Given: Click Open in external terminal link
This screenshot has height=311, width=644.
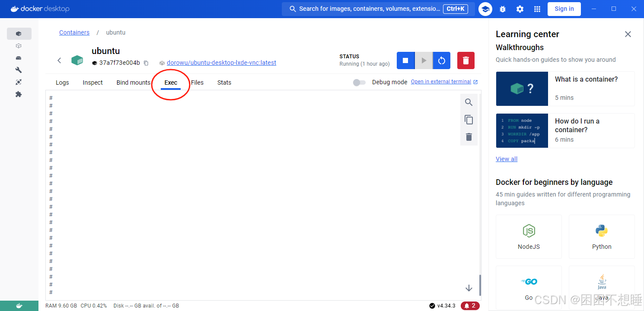Looking at the screenshot, I should pyautogui.click(x=444, y=82).
